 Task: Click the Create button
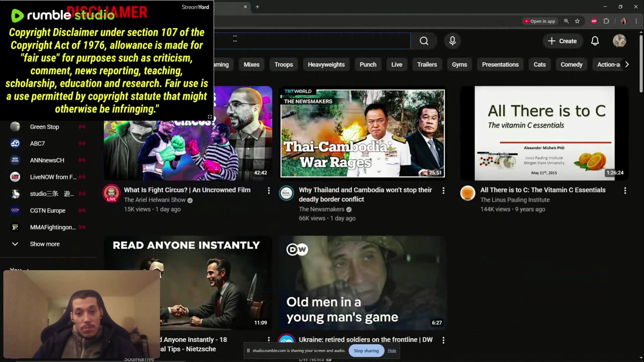click(x=562, y=41)
